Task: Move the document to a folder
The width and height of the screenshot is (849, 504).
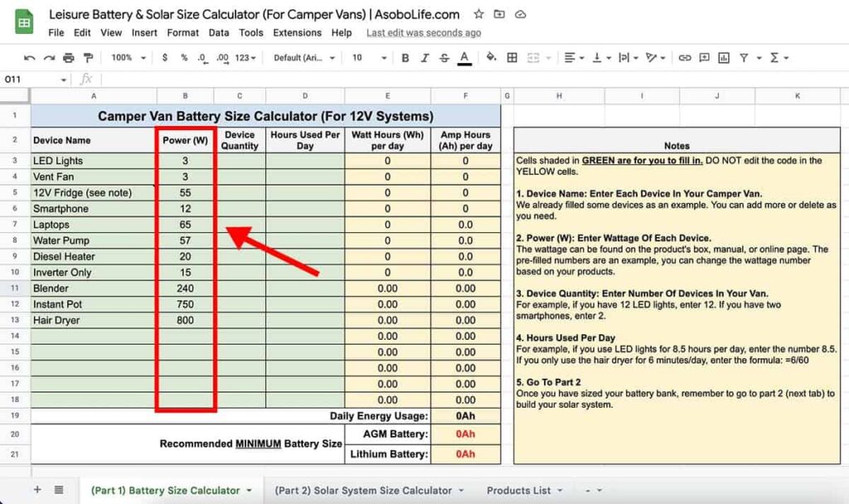Action: (x=499, y=14)
